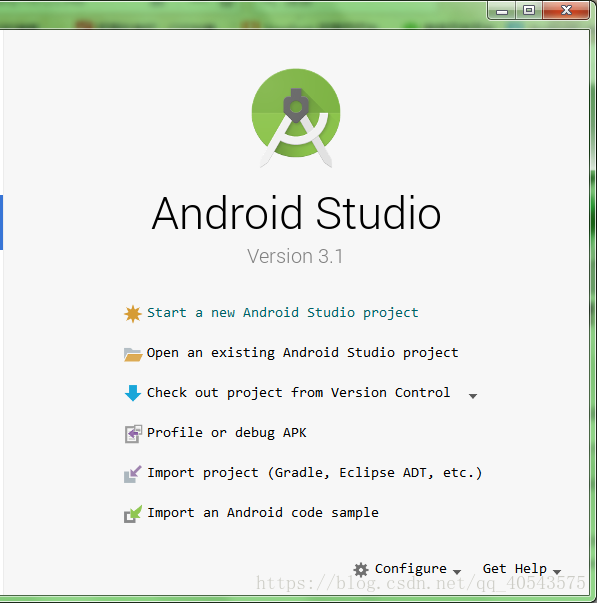Select Profile or debug APK
The width and height of the screenshot is (597, 603).
pos(227,433)
